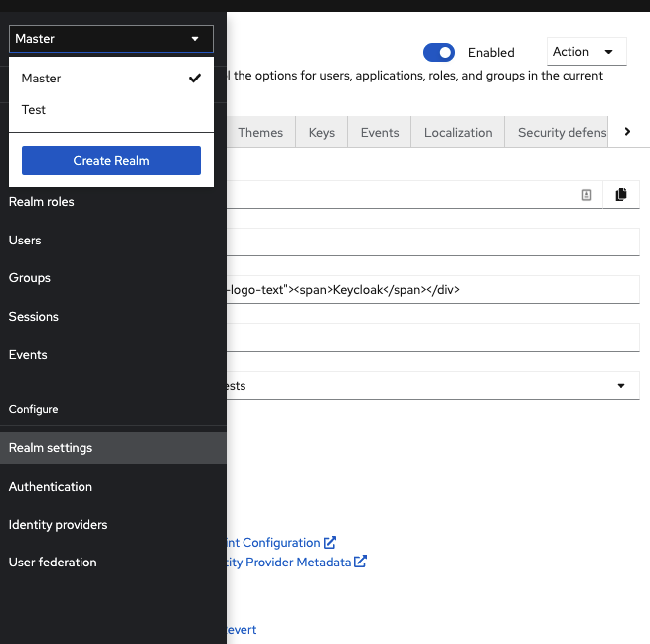This screenshot has width=650, height=644.
Task: Click external link icon after Identity Provider Metadata
Action: (x=361, y=562)
